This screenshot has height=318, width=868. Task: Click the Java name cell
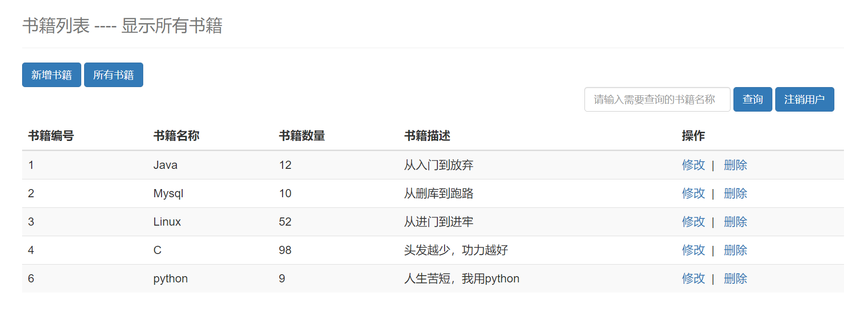coord(165,165)
